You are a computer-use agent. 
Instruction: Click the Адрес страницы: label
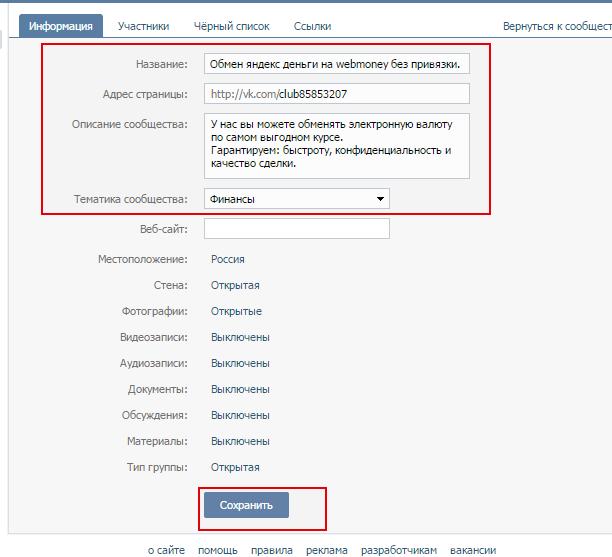145,94
